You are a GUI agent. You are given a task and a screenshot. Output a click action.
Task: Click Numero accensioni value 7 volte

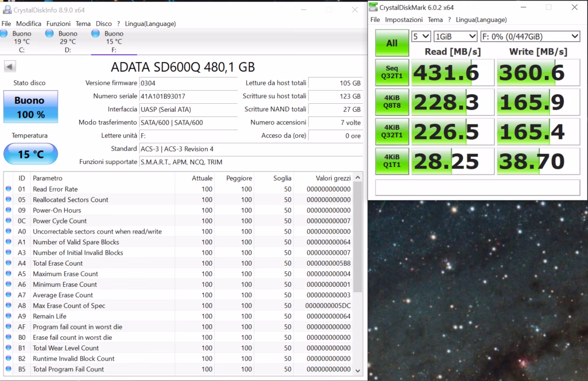(335, 122)
